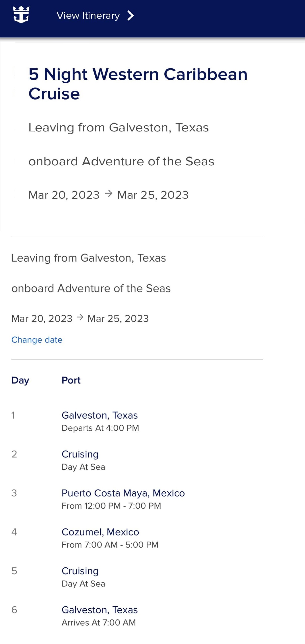Click the Port column header
This screenshot has width=305, height=644.
71,380
